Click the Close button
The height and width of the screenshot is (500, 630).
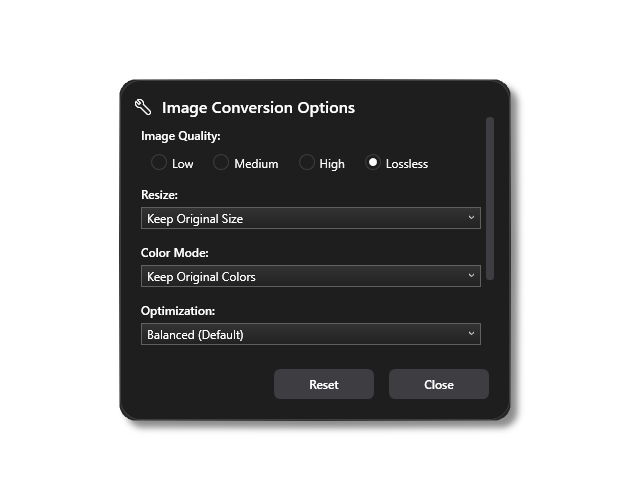[x=439, y=384]
